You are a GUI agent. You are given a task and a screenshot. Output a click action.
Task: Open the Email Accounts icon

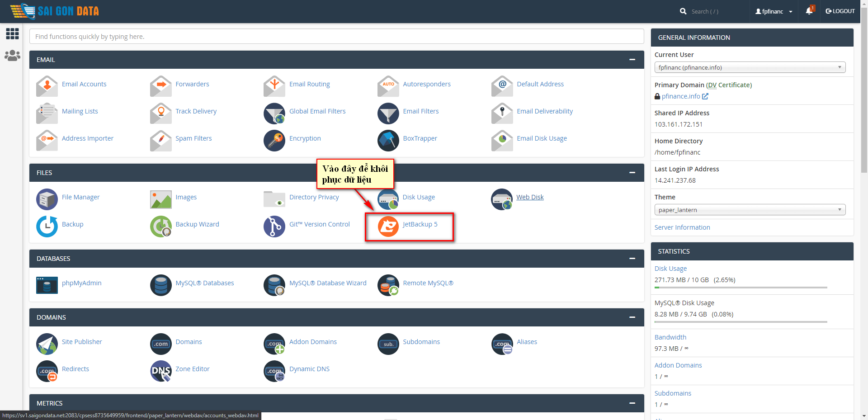click(47, 86)
